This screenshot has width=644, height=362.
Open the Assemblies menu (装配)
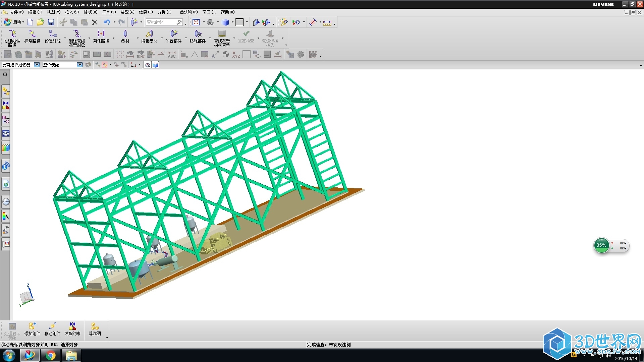(127, 12)
